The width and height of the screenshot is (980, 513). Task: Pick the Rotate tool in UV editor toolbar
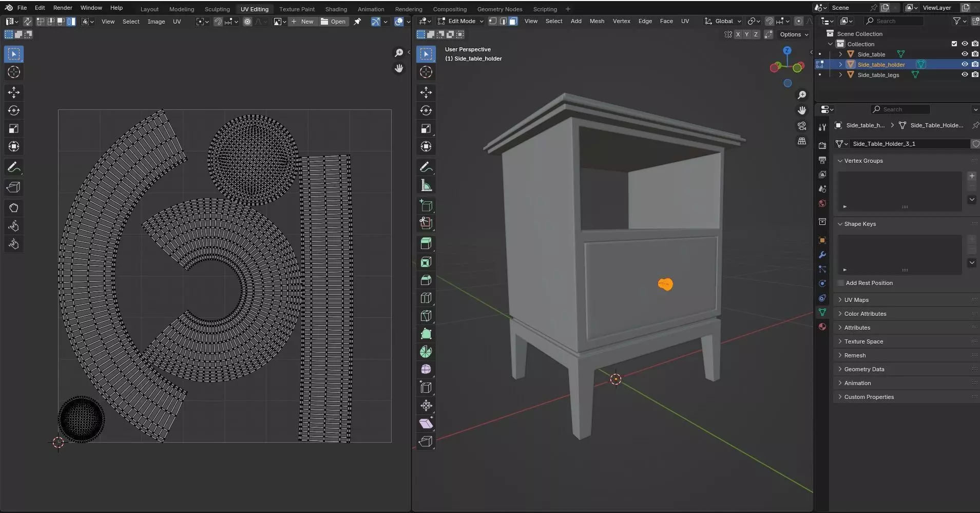(14, 110)
